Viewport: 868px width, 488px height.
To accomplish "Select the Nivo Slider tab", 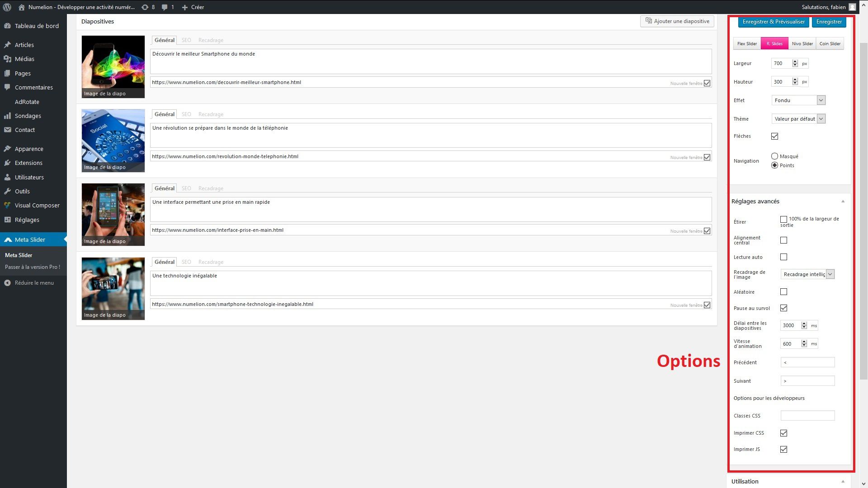I will point(802,44).
